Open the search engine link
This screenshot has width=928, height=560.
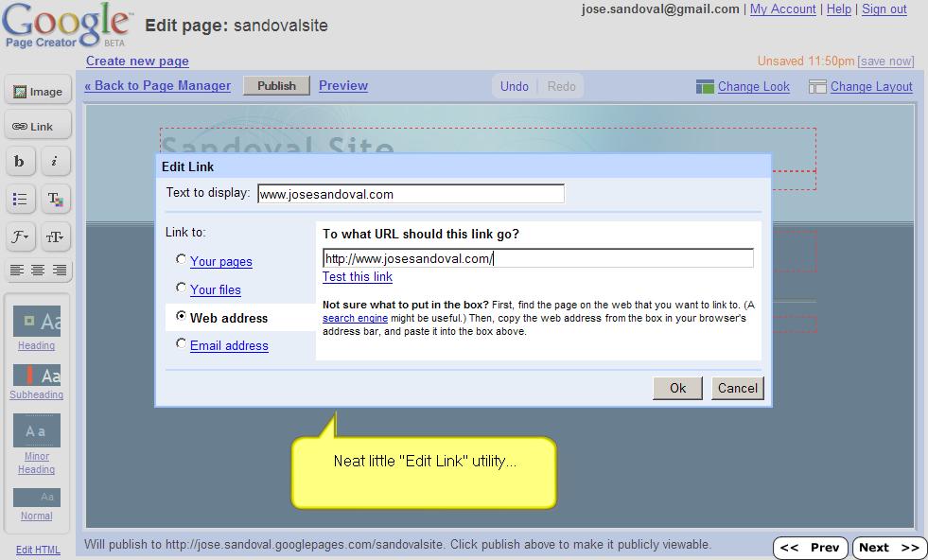tap(355, 318)
